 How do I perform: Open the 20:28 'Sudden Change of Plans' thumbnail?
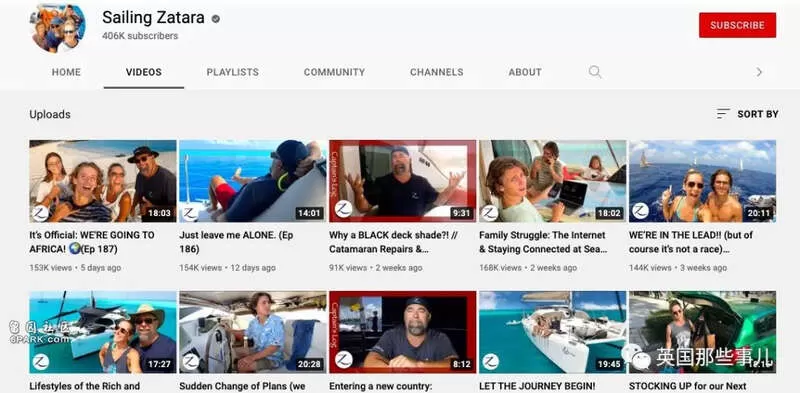click(253, 332)
